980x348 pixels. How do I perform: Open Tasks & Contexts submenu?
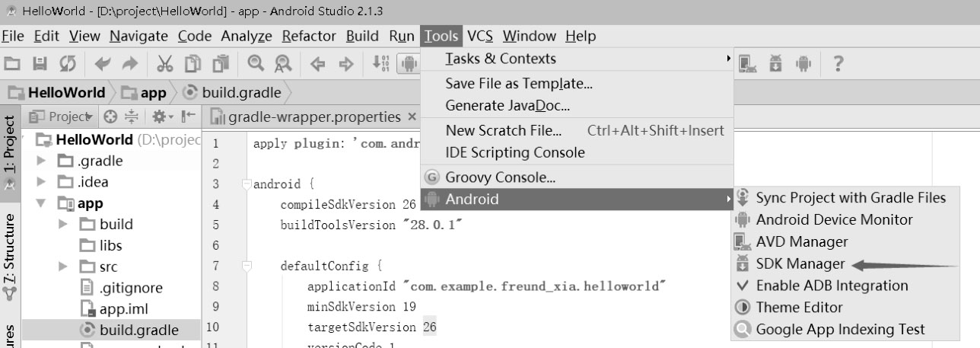(x=577, y=59)
